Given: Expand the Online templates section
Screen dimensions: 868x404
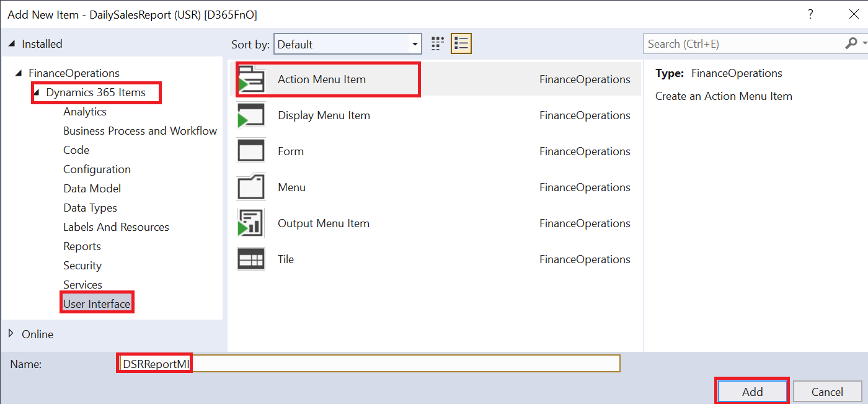Looking at the screenshot, I should [11, 334].
